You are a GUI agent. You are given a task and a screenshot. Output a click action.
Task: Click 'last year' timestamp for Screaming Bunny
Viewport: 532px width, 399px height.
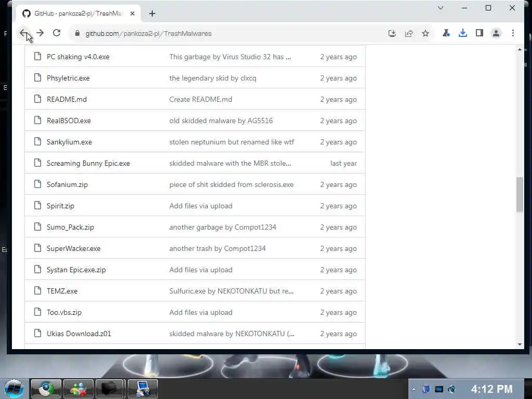tap(343, 163)
